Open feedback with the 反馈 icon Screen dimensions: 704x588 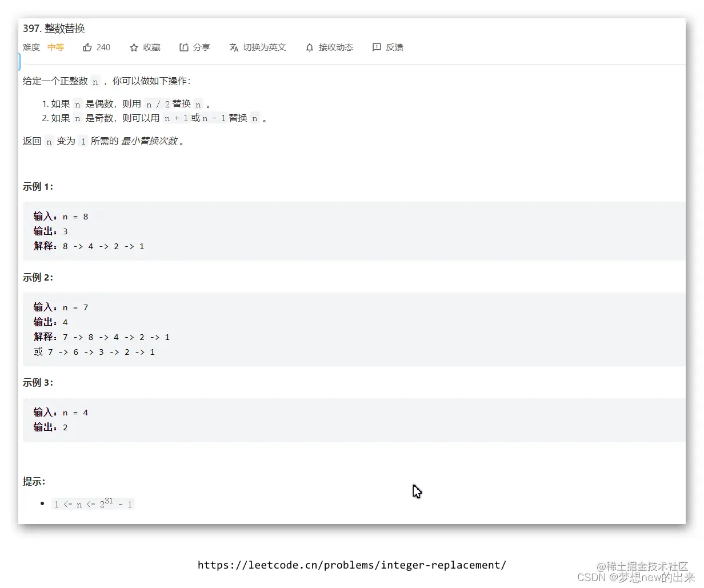[376, 47]
